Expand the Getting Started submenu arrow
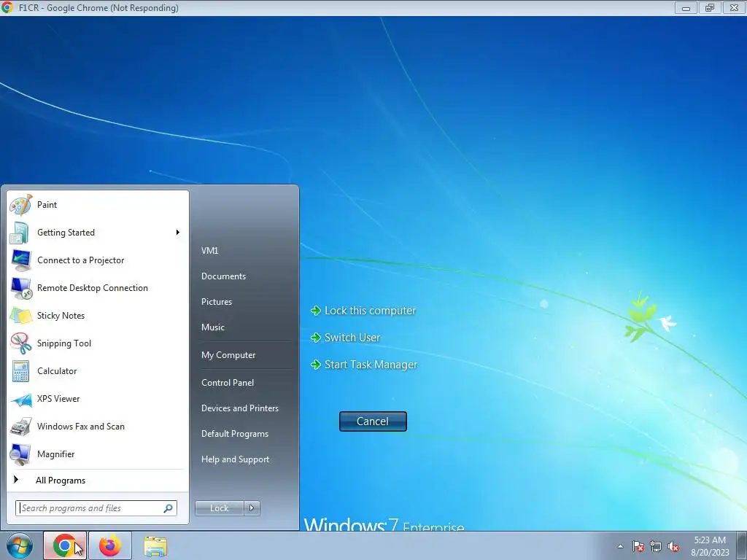The height and width of the screenshot is (560, 747). (x=178, y=233)
